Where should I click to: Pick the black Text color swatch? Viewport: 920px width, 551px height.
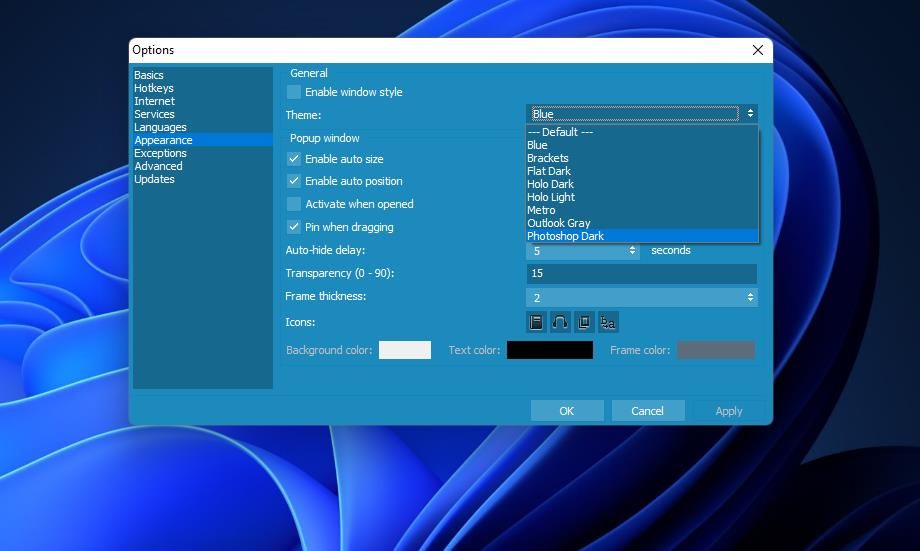point(550,350)
